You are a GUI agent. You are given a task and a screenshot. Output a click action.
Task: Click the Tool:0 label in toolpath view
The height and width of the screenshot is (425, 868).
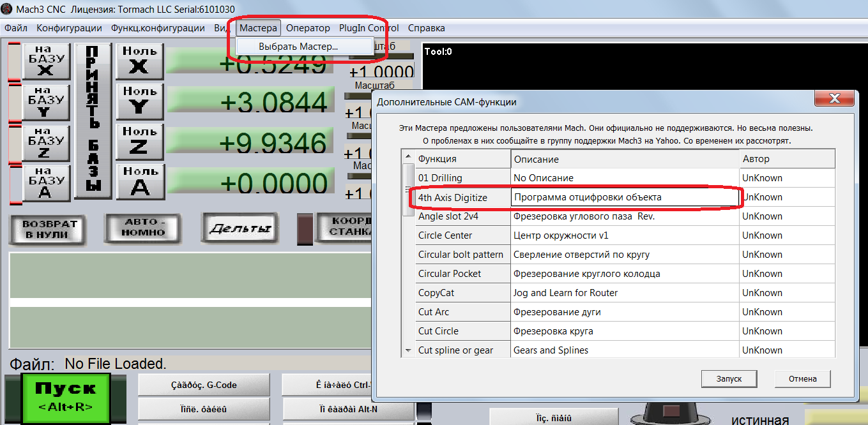tap(438, 52)
